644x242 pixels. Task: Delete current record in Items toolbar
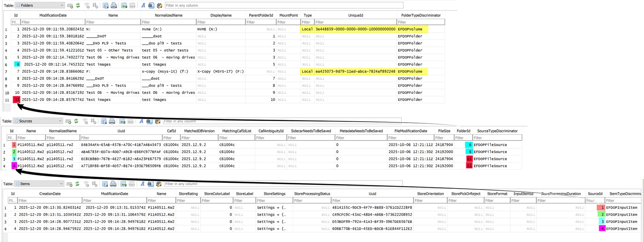[x=132, y=184]
